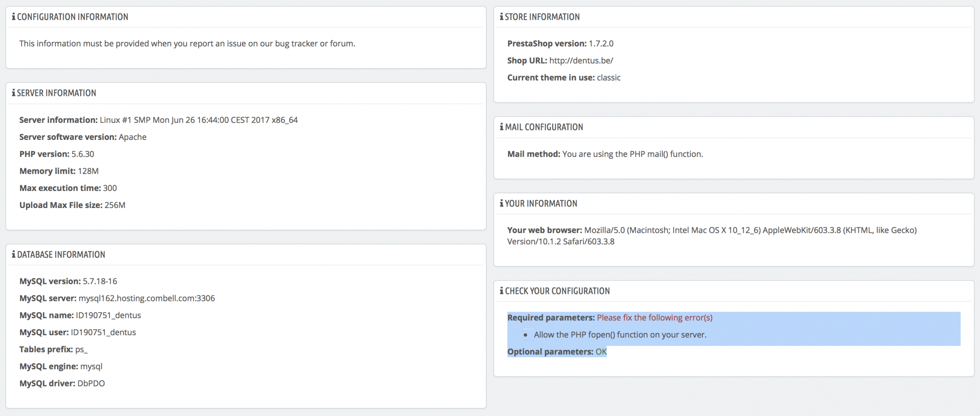The image size is (980, 416).
Task: Open the http://dentus.be/ shop URL
Action: (581, 61)
